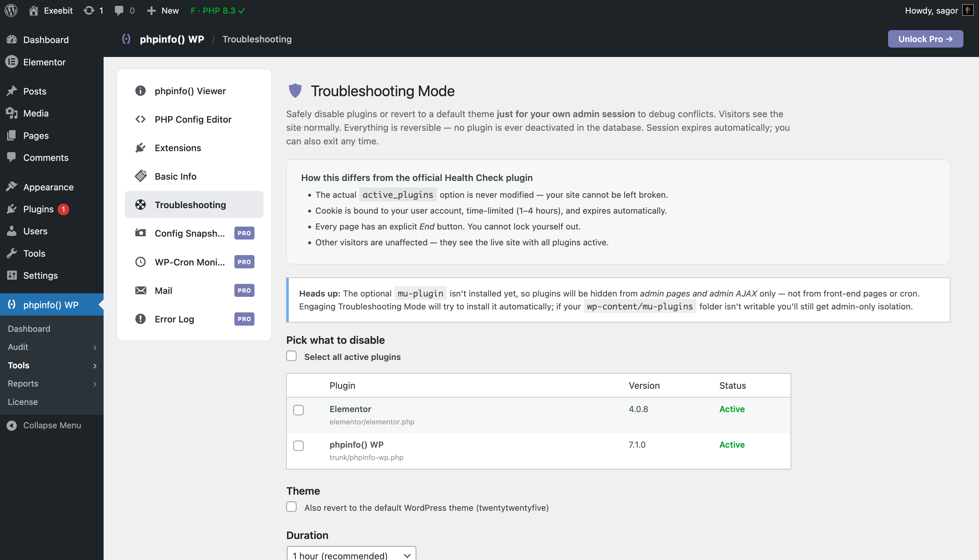
Task: Click the PHP 8.3 status in admin bar
Action: click(218, 10)
